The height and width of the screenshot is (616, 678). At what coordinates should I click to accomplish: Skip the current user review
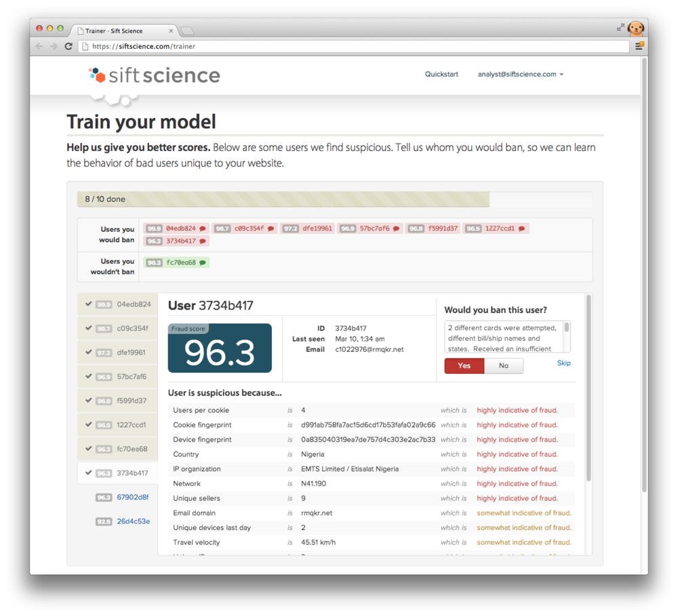563,363
